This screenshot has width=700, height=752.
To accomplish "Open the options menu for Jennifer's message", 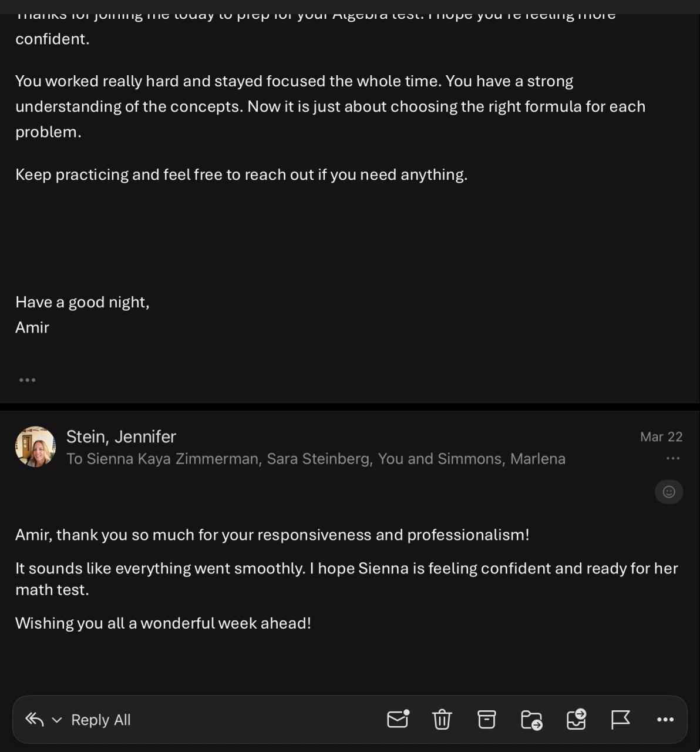I will coord(673,458).
